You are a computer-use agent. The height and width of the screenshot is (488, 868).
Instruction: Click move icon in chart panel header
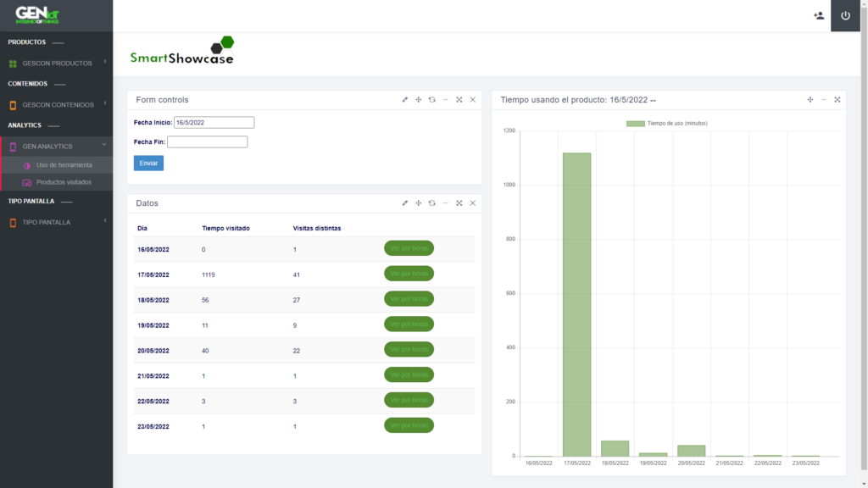pyautogui.click(x=810, y=100)
